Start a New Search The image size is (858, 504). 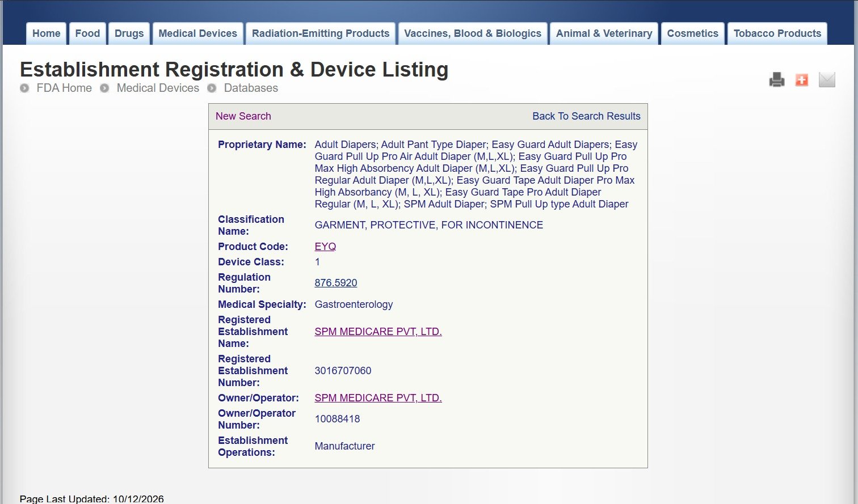click(x=243, y=116)
